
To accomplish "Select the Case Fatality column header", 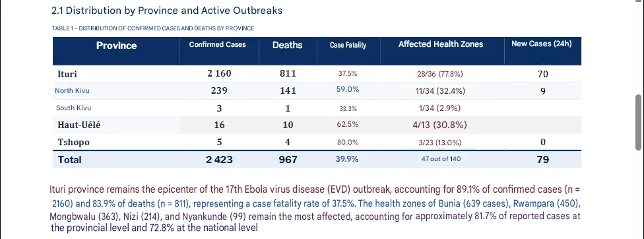I will (x=348, y=45).
